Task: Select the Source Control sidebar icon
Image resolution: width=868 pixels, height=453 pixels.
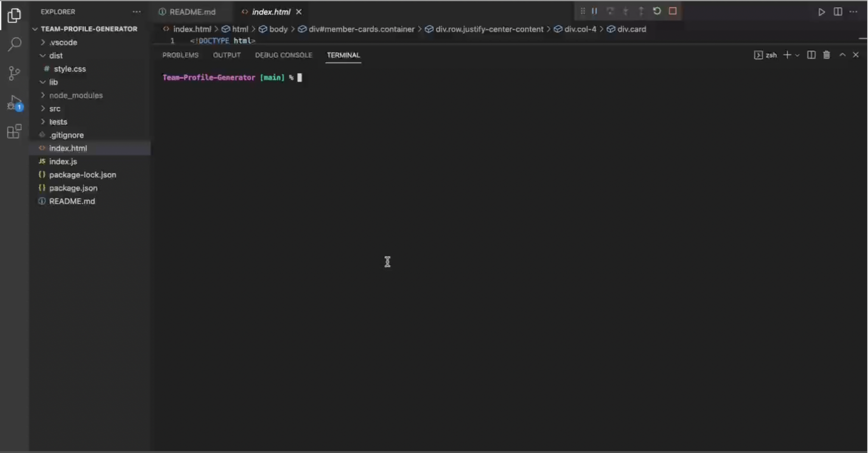Action: tap(14, 73)
